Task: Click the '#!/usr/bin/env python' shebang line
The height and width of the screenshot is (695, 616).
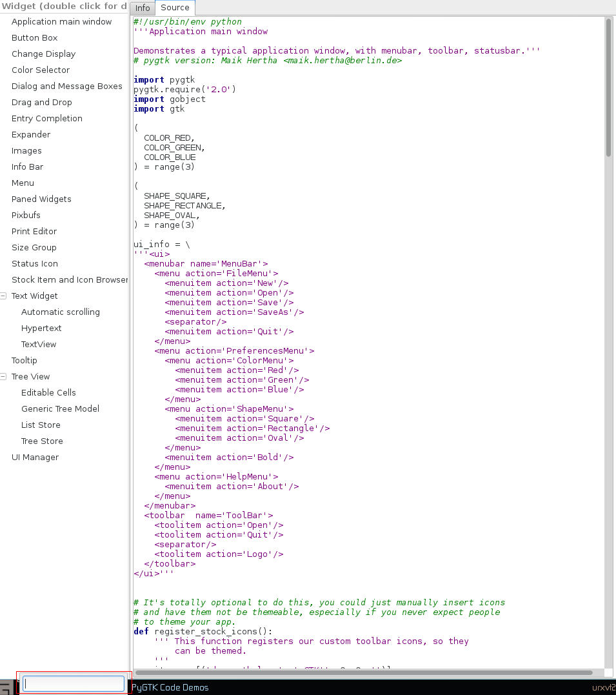Action: tap(188, 21)
